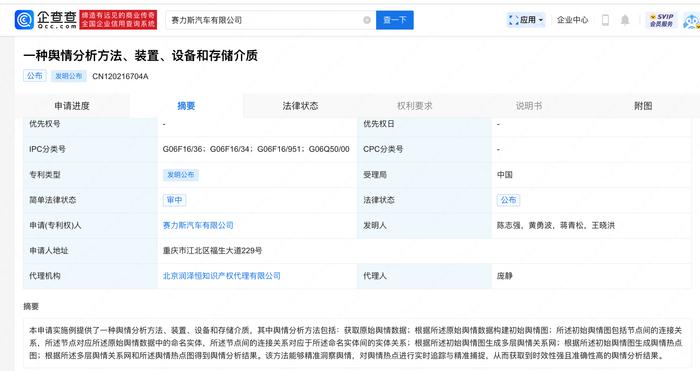Click the 查一下 search button

395,20
